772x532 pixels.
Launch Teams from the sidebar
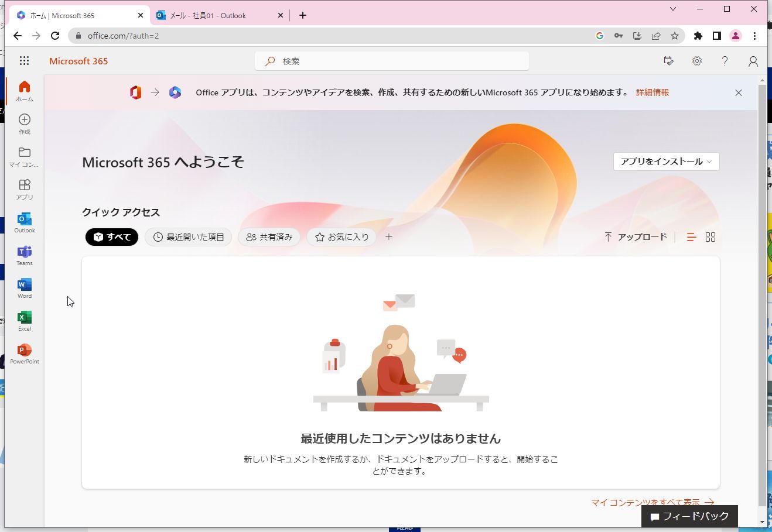pos(25,255)
